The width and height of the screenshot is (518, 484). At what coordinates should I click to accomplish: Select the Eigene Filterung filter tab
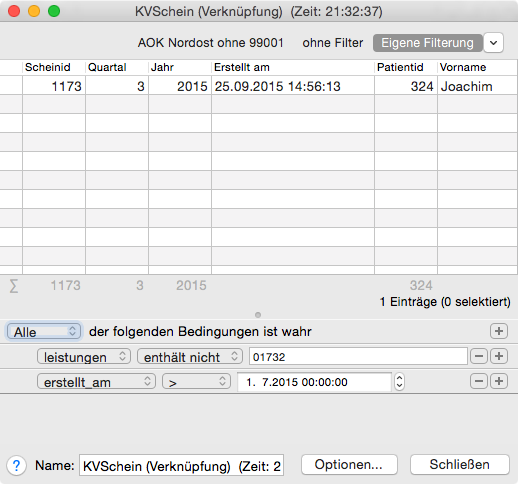[427, 43]
